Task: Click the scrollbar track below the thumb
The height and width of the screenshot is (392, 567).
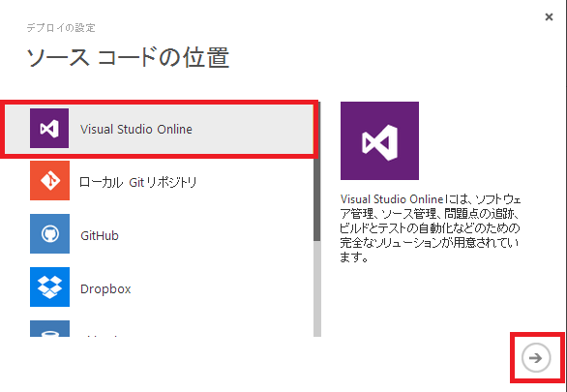Action: [317, 288]
